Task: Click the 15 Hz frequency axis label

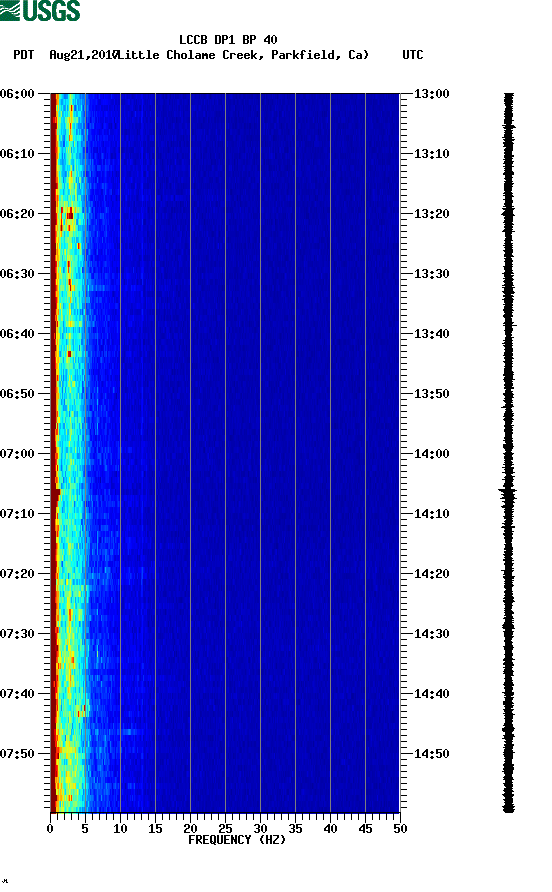Action: pos(155,828)
